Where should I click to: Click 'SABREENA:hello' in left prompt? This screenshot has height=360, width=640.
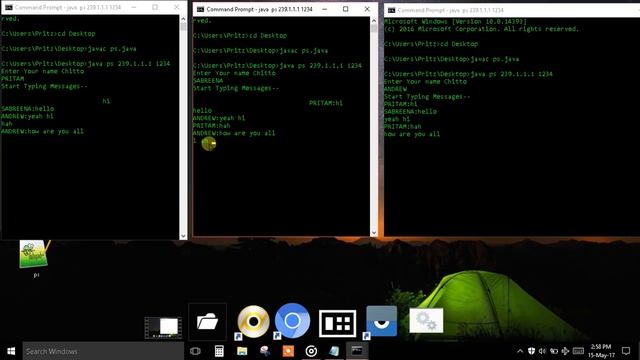[x=28, y=109]
